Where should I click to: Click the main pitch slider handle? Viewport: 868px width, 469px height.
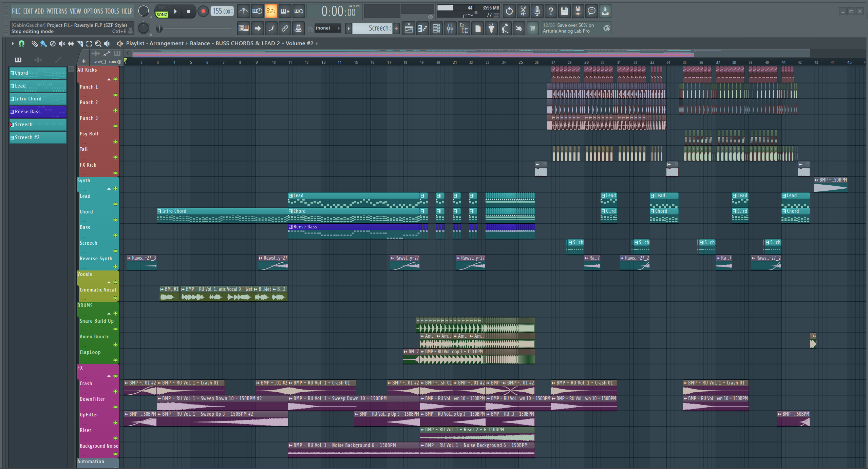[x=159, y=29]
